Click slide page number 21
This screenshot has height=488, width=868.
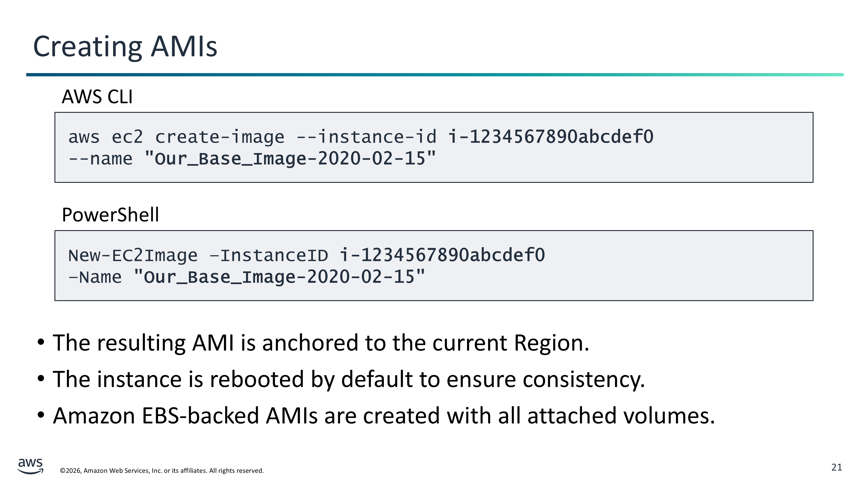(x=836, y=467)
